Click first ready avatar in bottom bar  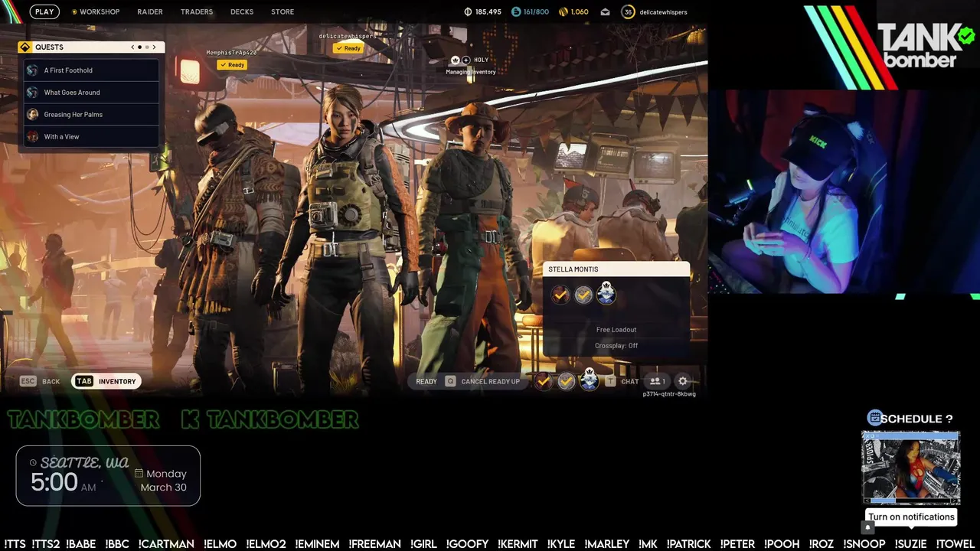tap(544, 381)
